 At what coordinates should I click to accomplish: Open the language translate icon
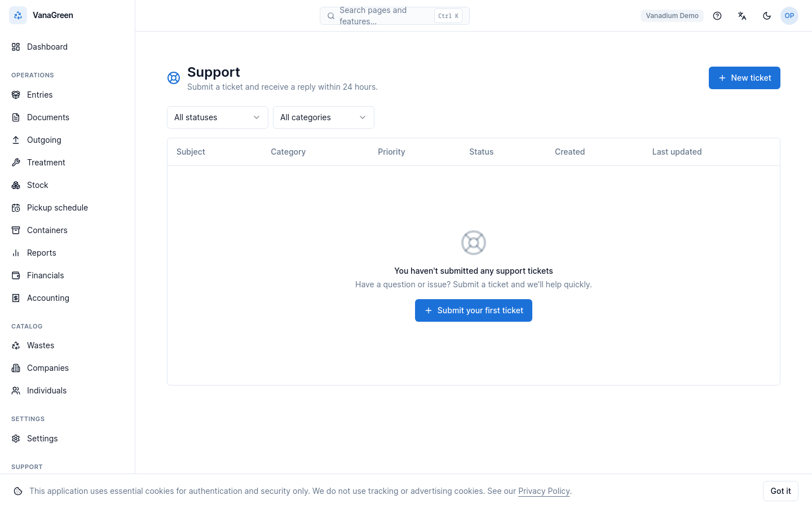tap(742, 16)
